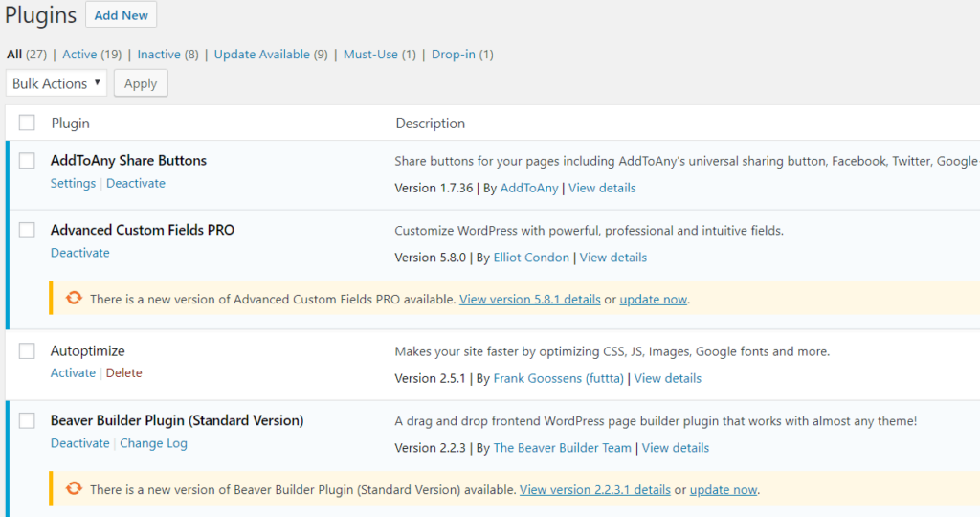Viewport: 980px width, 517px height.
Task: Check the Beaver Builder Plugin checkbox
Action: click(x=27, y=420)
